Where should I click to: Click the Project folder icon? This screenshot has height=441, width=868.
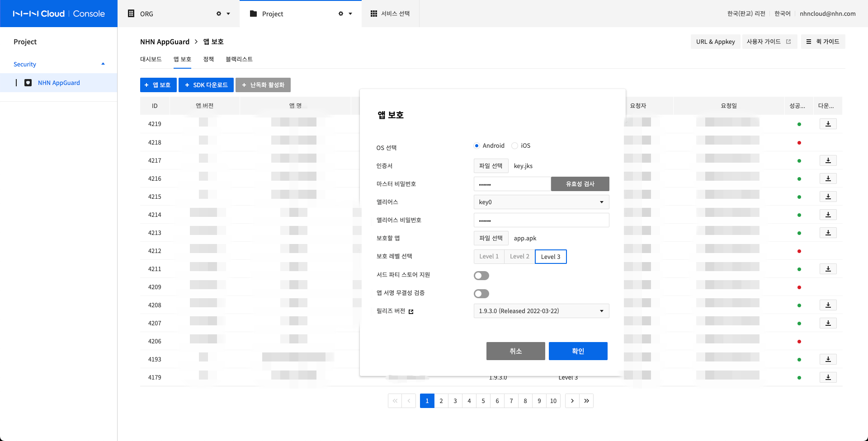coord(253,14)
